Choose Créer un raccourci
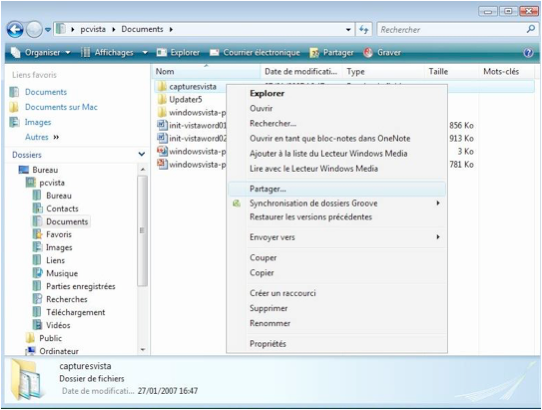542x410 pixels. pos(337,293)
